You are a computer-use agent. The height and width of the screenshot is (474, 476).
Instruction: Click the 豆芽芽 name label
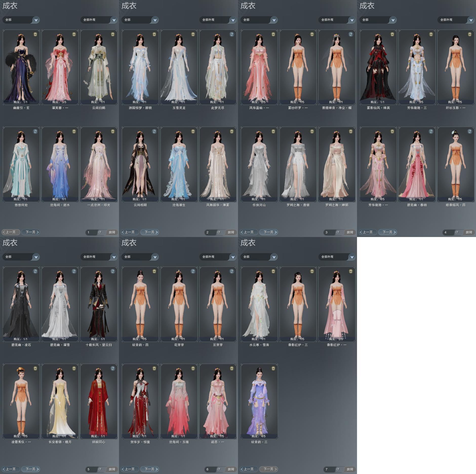click(218, 345)
